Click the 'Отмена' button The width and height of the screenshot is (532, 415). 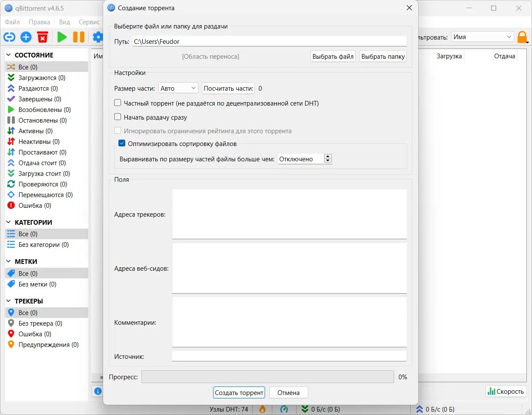(288, 393)
